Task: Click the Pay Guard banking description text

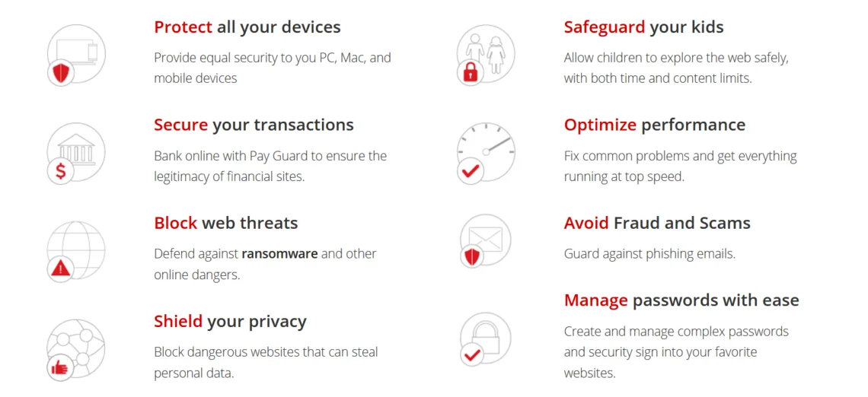Action: [270, 166]
